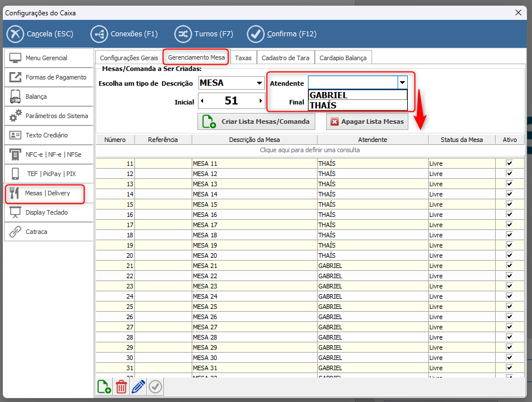Click the Turnos (F7) shuffle icon
The image size is (532, 402).
tap(183, 34)
